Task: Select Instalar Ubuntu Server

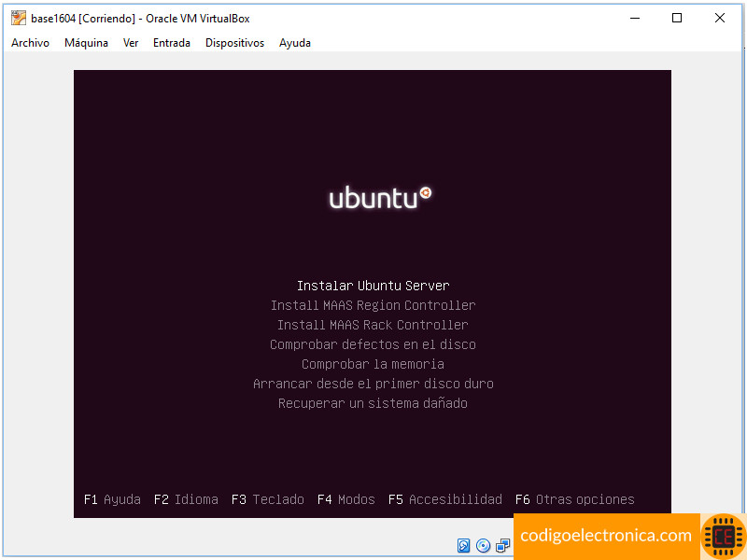Action: point(373,286)
